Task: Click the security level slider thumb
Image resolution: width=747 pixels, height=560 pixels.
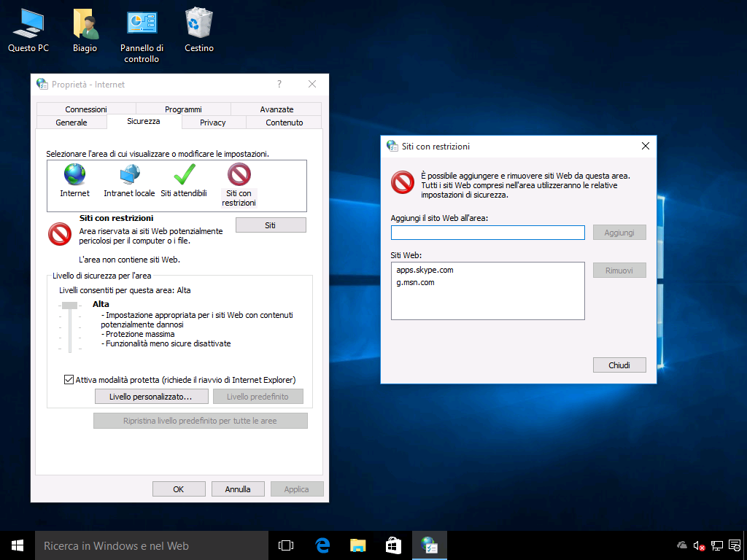Action: [69, 306]
